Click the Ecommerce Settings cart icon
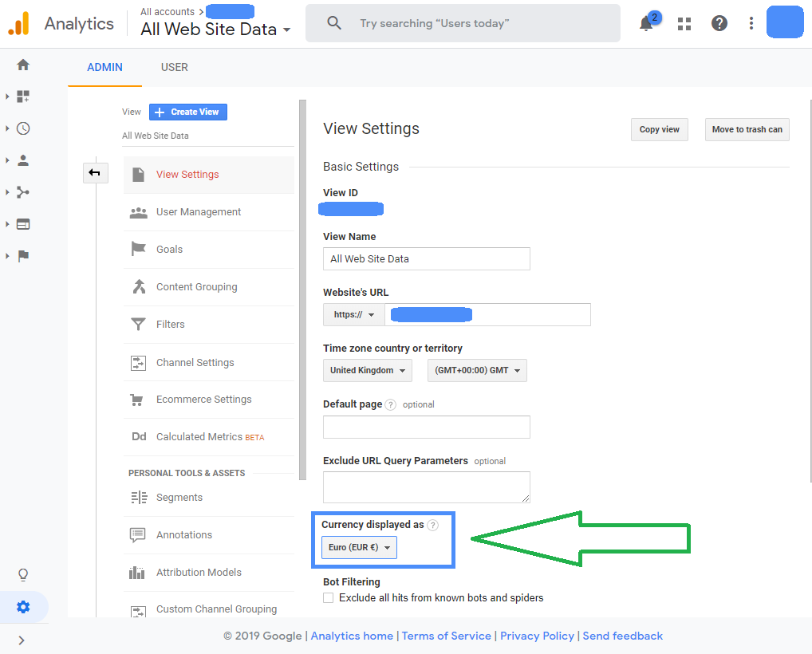 click(x=136, y=400)
